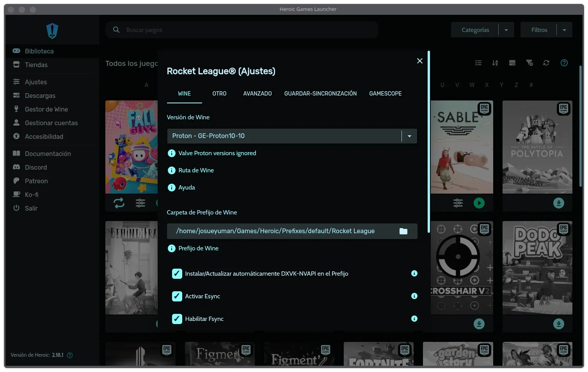The width and height of the screenshot is (588, 372).
Task: Open the Crosshair V2 game cover
Action: 462,268
